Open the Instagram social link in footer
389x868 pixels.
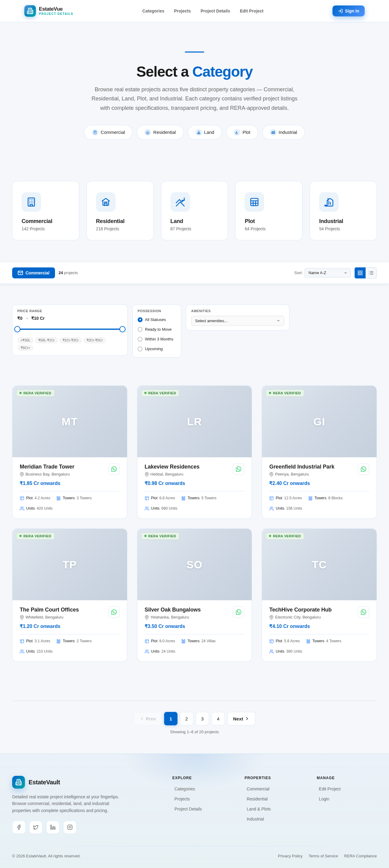coord(70,827)
